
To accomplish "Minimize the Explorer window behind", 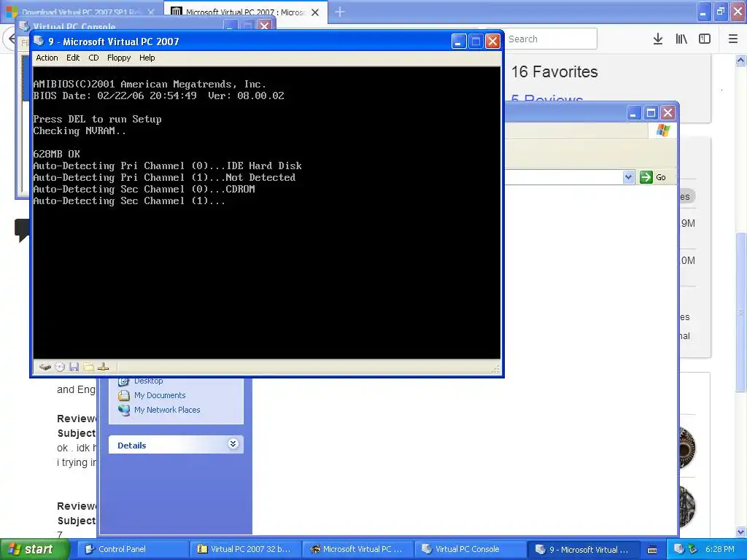I will (633, 113).
